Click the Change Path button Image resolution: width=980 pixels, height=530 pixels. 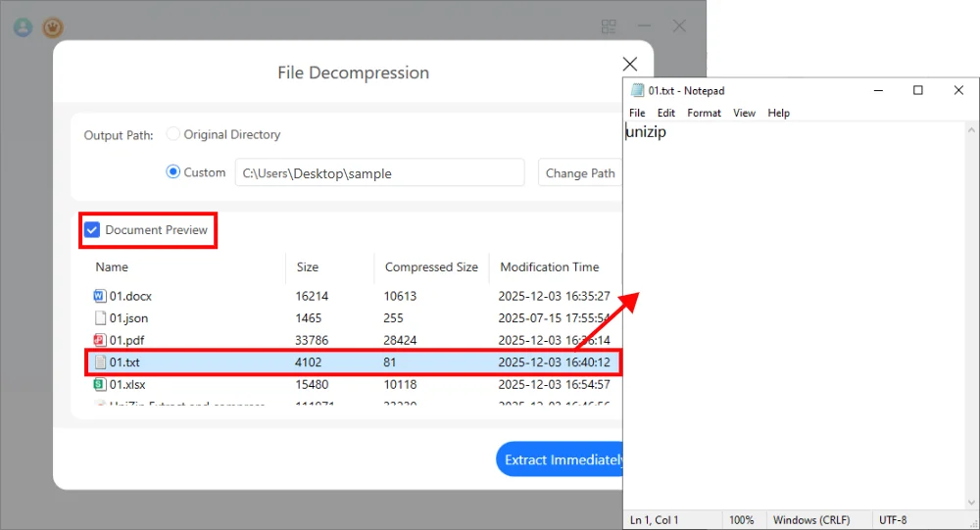pyautogui.click(x=580, y=173)
